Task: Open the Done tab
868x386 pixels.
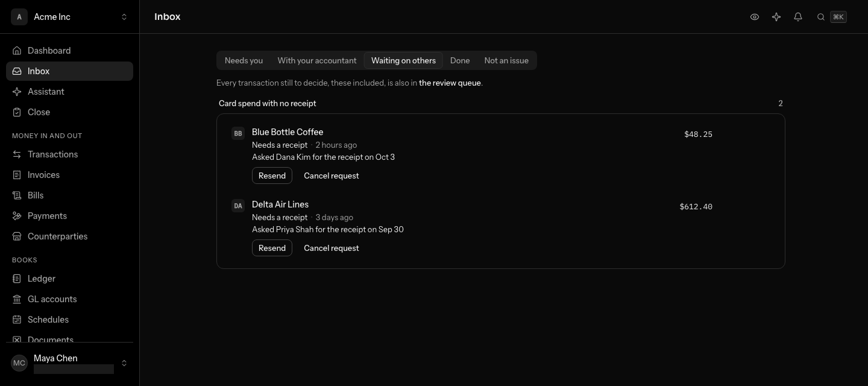Action: click(x=460, y=60)
